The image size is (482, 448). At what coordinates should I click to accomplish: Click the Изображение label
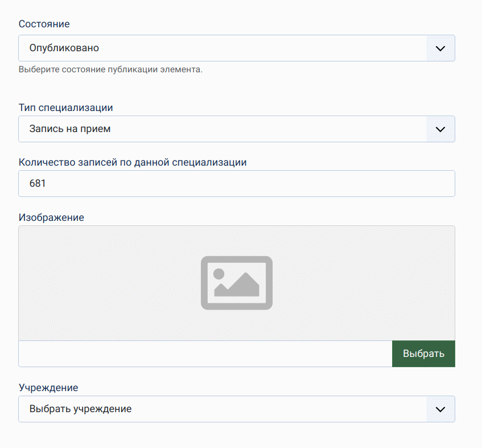point(51,217)
